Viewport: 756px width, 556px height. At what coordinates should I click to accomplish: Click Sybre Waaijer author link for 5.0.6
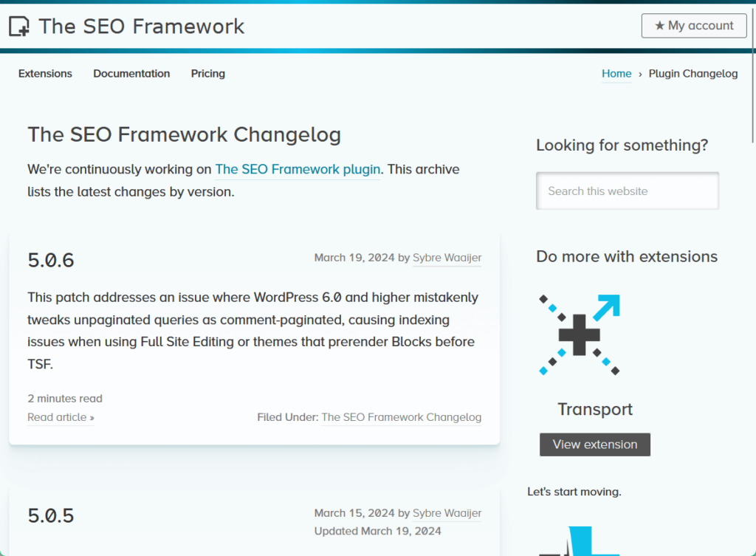(447, 258)
